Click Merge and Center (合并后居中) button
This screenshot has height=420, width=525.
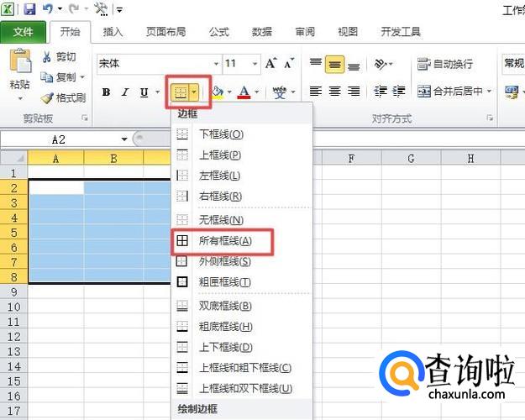pyautogui.click(x=454, y=92)
